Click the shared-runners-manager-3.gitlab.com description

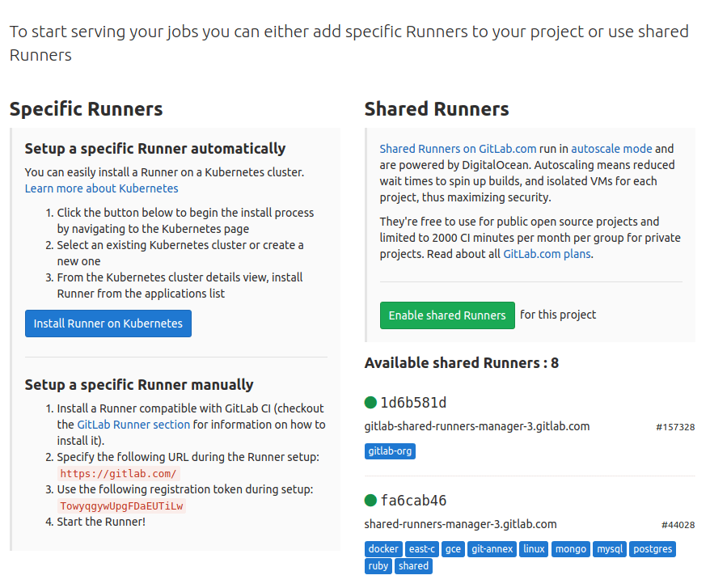tap(460, 525)
